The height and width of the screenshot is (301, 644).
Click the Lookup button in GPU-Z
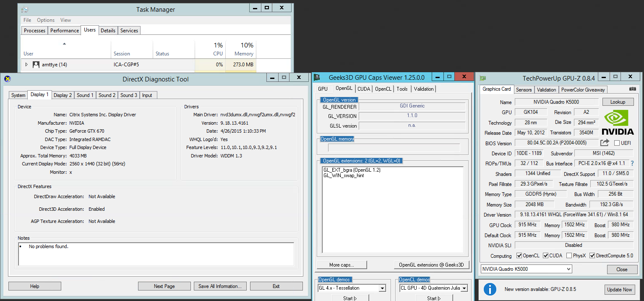(618, 102)
